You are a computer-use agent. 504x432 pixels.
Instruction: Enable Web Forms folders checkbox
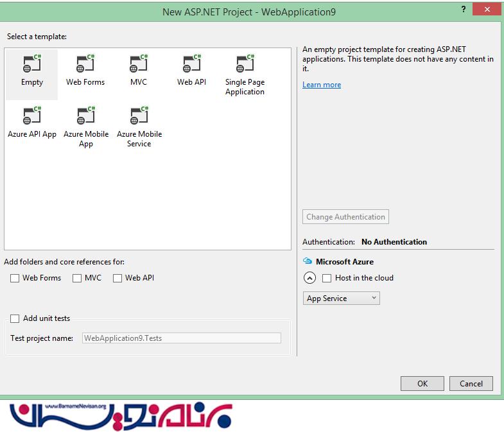coord(15,278)
